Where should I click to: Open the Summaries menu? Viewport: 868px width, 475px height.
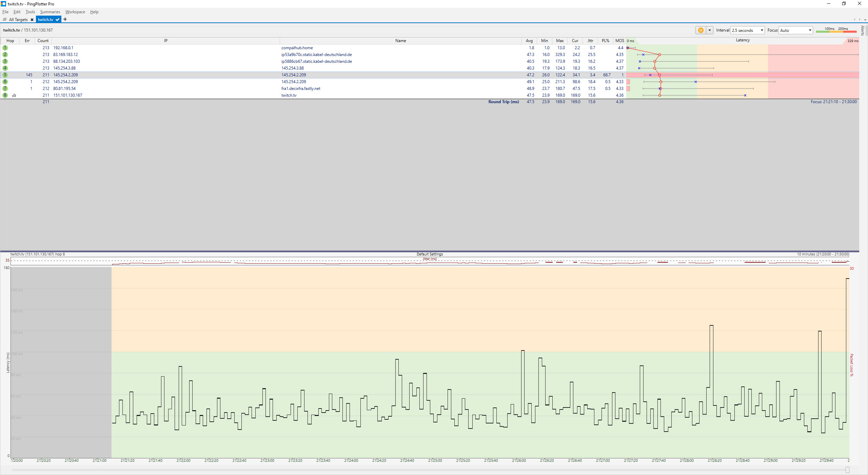point(50,12)
